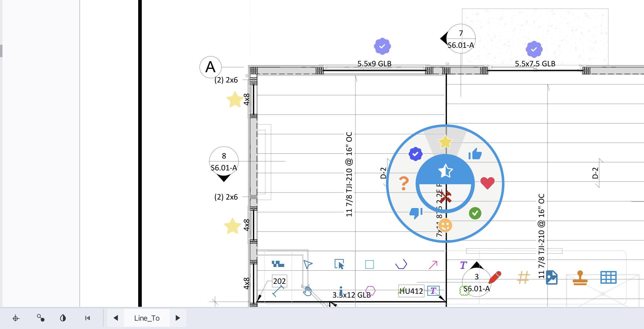Select the red pencil drawing tool
Image resolution: width=644 pixels, height=329 pixels.
tap(495, 277)
